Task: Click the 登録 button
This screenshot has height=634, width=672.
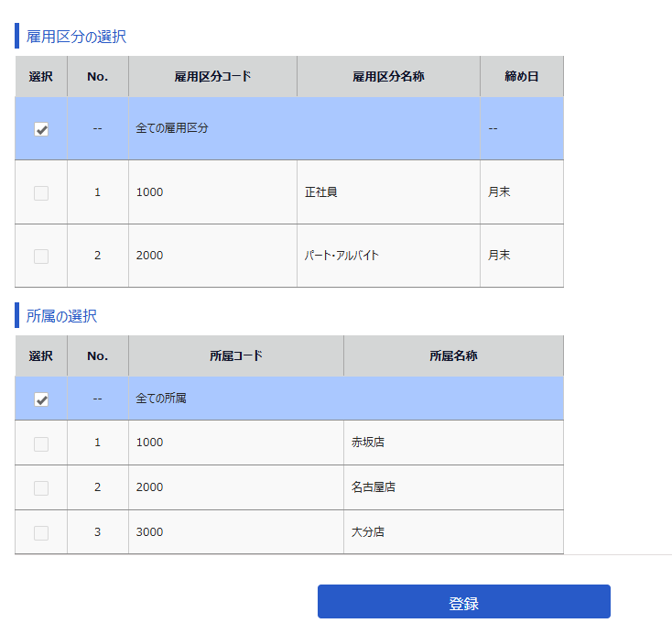Action: [x=463, y=601]
